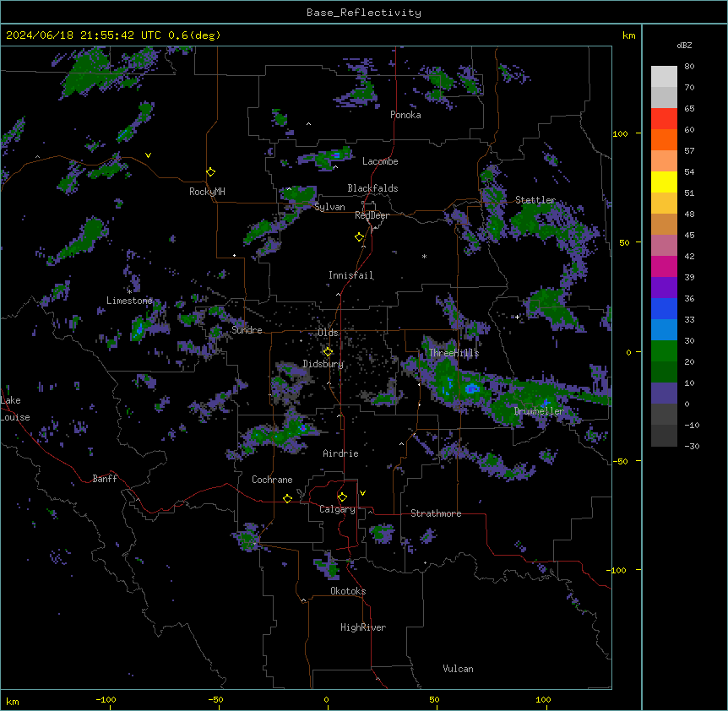Select the orange 60-57 dBZ legend swatch
The width and height of the screenshot is (728, 711).
[664, 139]
